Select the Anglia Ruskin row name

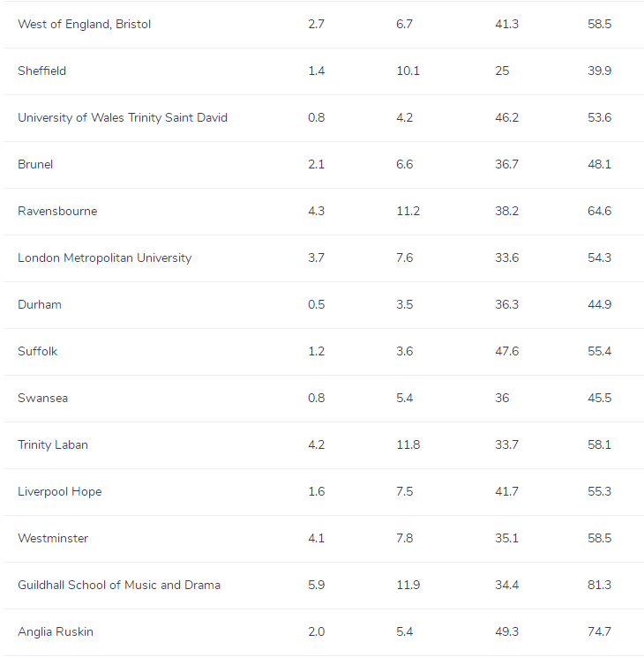pos(56,631)
